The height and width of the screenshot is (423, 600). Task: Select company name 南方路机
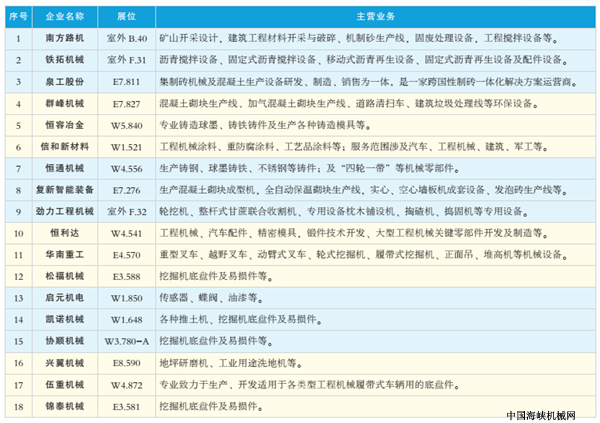[65, 38]
